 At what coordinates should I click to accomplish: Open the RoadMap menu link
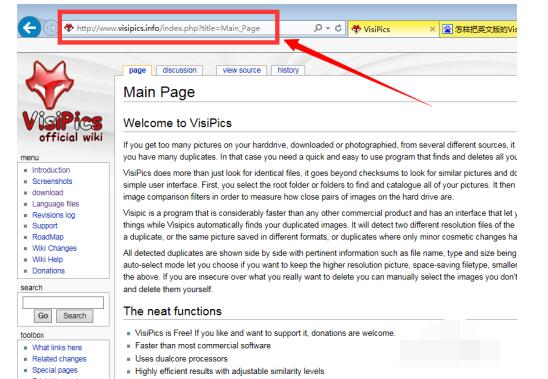tap(48, 237)
